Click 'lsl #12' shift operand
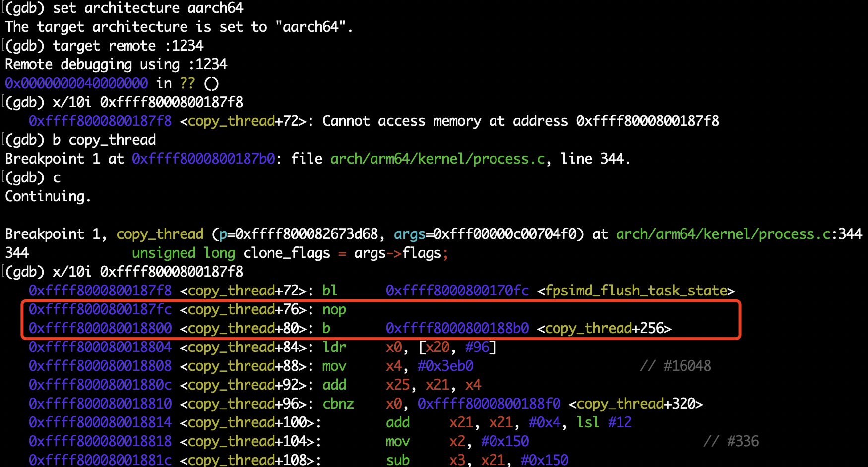Viewport: 868px width, 467px height. click(x=604, y=422)
